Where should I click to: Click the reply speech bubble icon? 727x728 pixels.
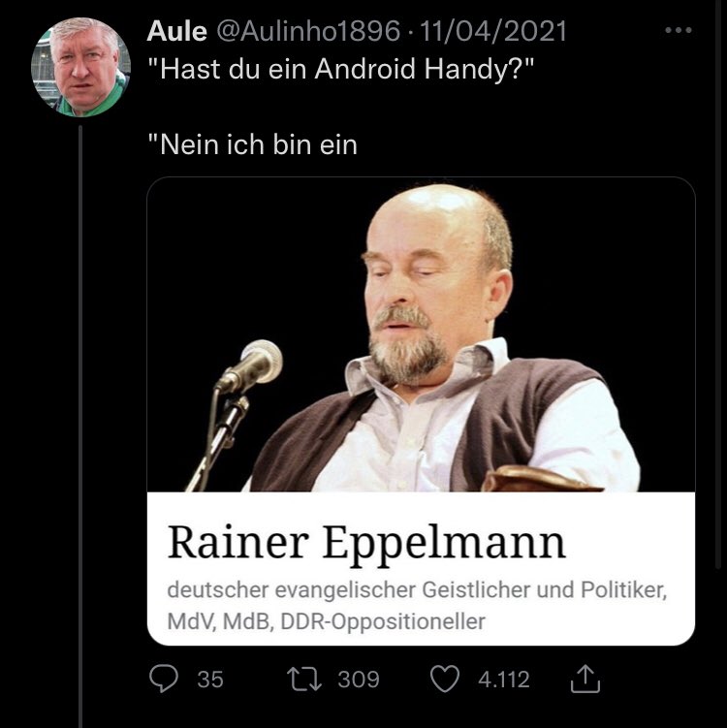click(x=164, y=679)
